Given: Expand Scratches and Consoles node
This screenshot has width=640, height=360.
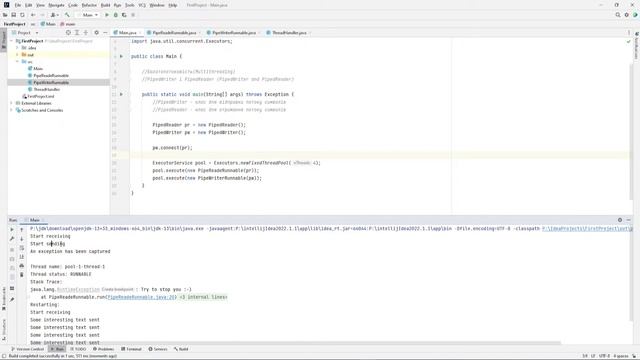Looking at the screenshot, I should pyautogui.click(x=12, y=110).
